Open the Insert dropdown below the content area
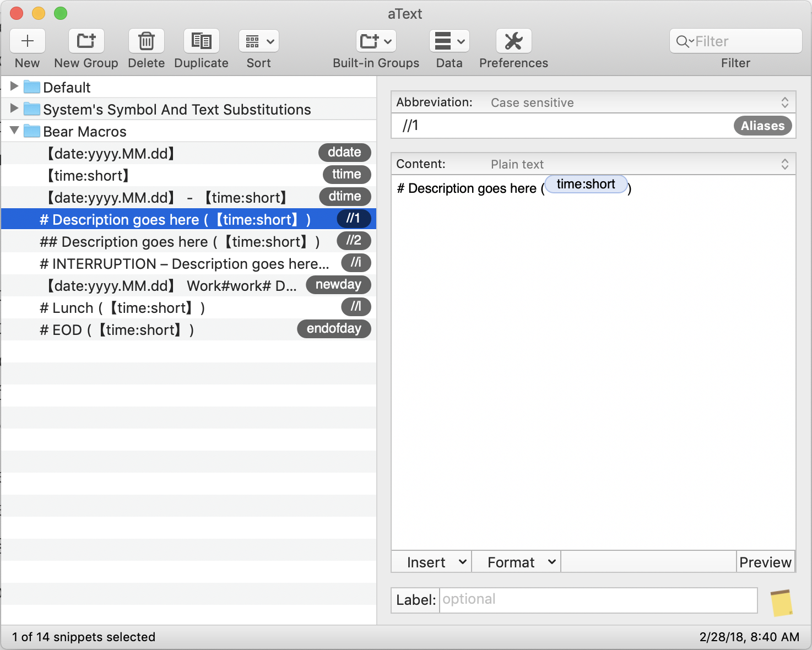This screenshot has height=650, width=812. [431, 562]
